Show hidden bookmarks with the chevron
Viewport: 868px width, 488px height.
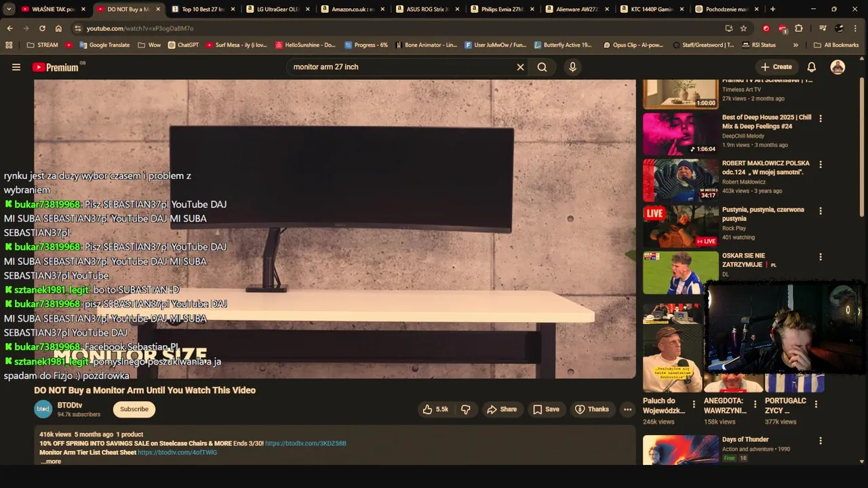(x=795, y=45)
